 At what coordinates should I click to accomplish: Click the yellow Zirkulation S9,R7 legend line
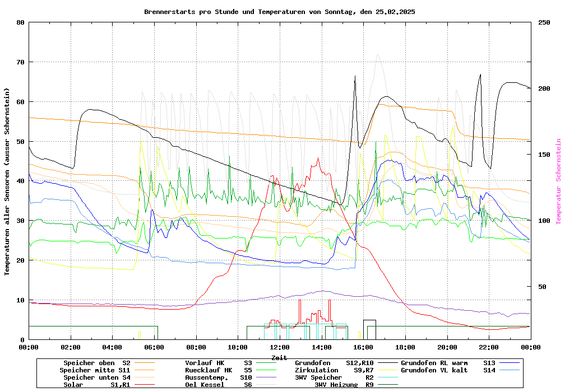389,371
